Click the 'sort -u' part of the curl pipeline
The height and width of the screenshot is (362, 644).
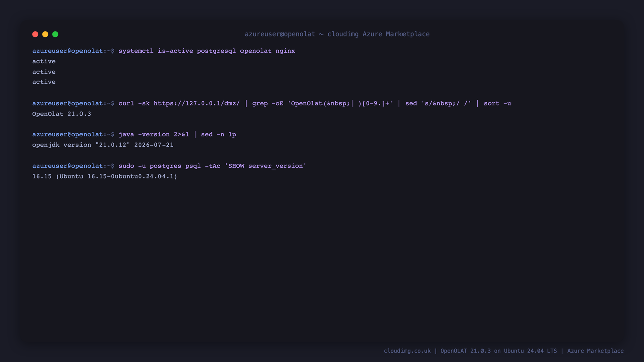pos(497,103)
